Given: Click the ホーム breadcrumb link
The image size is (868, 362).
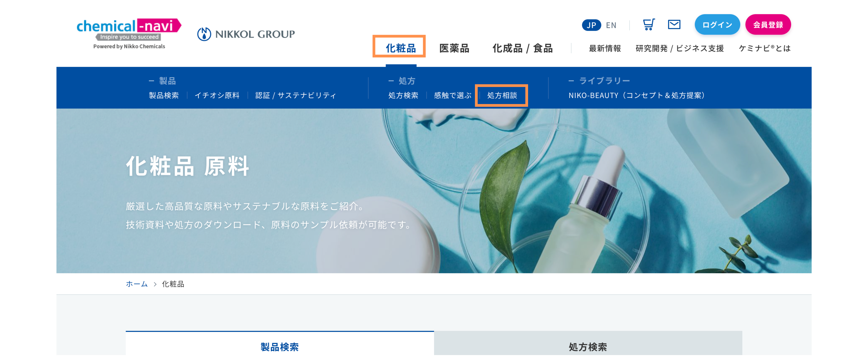Looking at the screenshot, I should pyautogui.click(x=137, y=284).
